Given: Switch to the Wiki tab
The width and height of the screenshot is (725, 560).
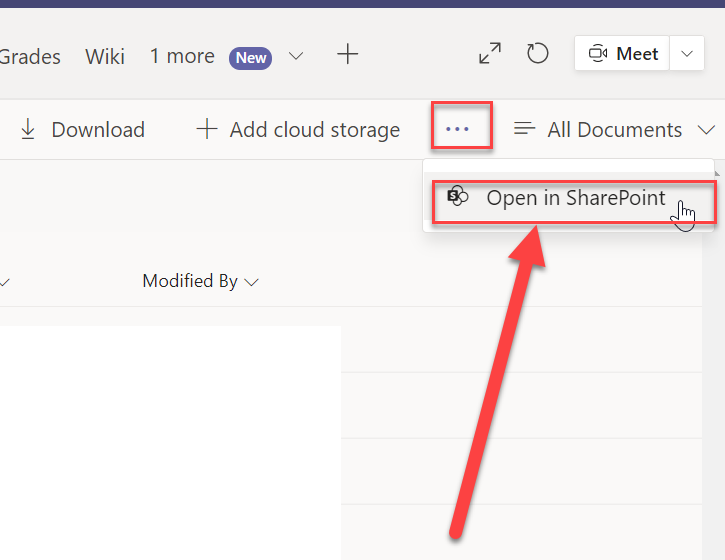Looking at the screenshot, I should 105,57.
